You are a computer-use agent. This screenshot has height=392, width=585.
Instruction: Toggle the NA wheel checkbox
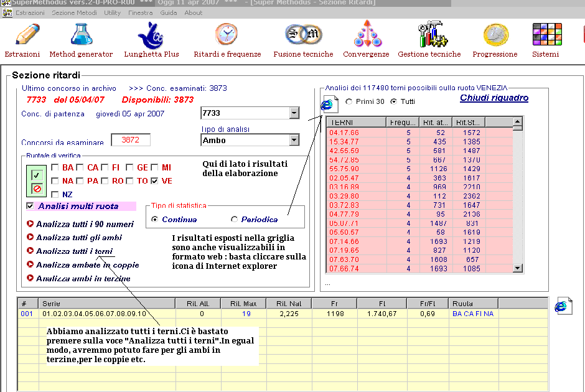click(x=55, y=181)
